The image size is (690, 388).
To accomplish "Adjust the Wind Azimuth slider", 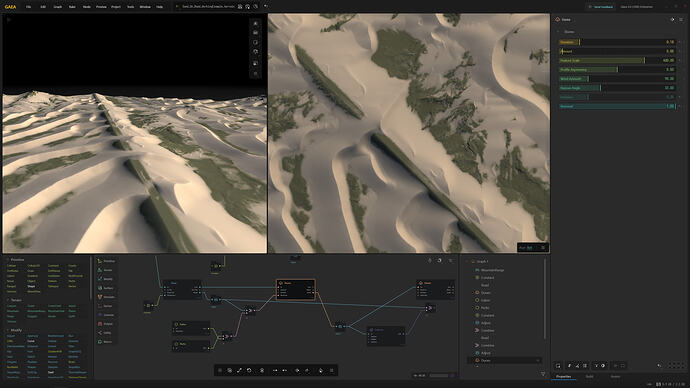I will [x=617, y=79].
